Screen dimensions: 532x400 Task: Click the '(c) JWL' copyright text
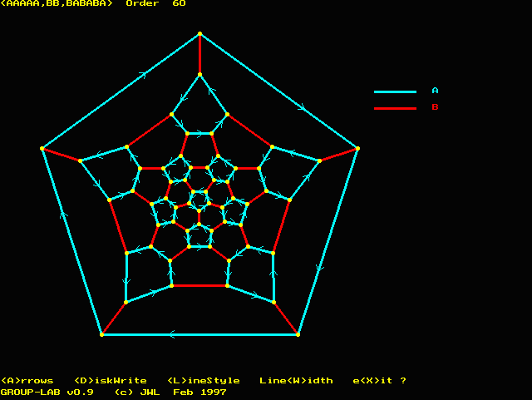[137, 393]
